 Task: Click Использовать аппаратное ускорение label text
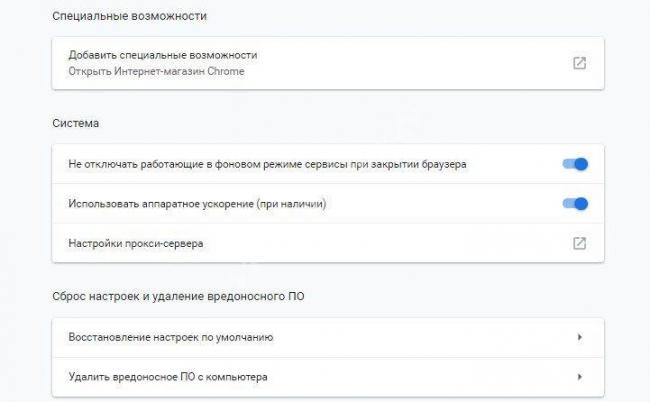(197, 204)
